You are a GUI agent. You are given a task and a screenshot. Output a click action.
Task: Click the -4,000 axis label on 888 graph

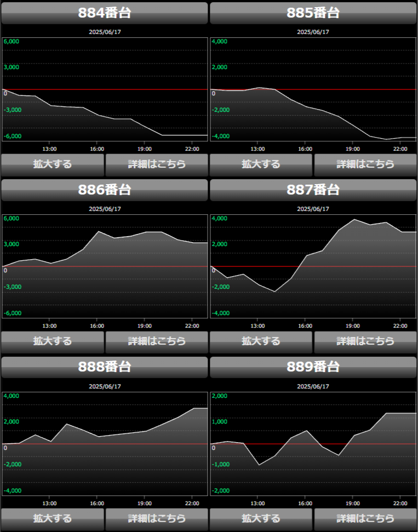point(13,490)
